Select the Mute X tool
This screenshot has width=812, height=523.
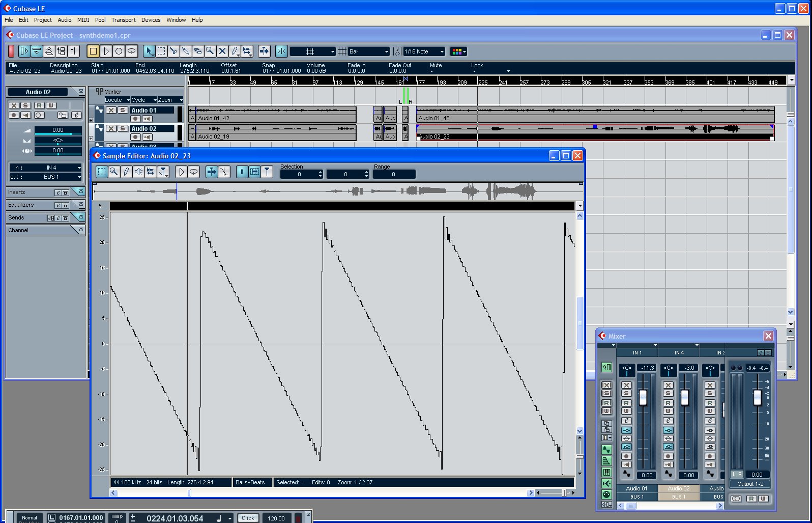pyautogui.click(x=222, y=51)
